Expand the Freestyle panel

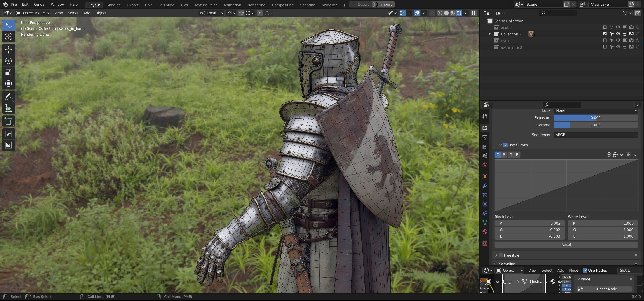click(x=496, y=255)
